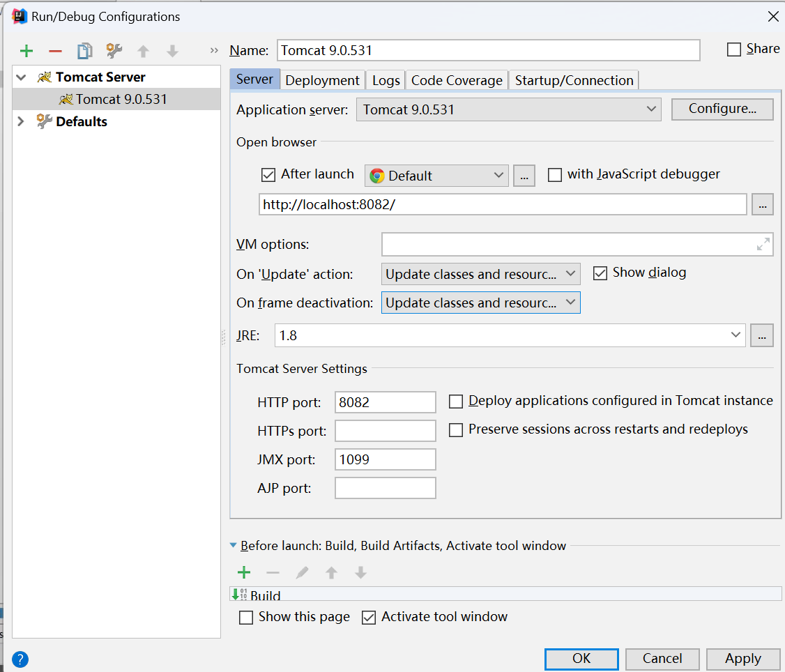Move configuration up in the list

pyautogui.click(x=143, y=51)
